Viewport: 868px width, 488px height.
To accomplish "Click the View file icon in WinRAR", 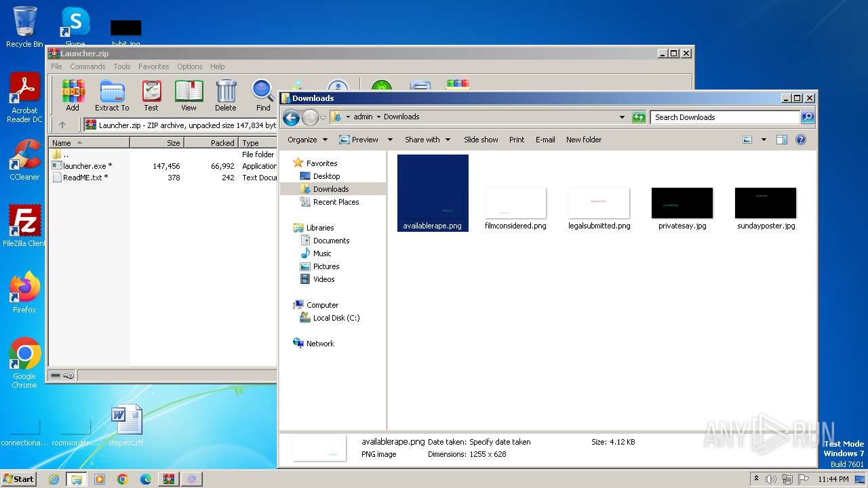I will point(189,95).
